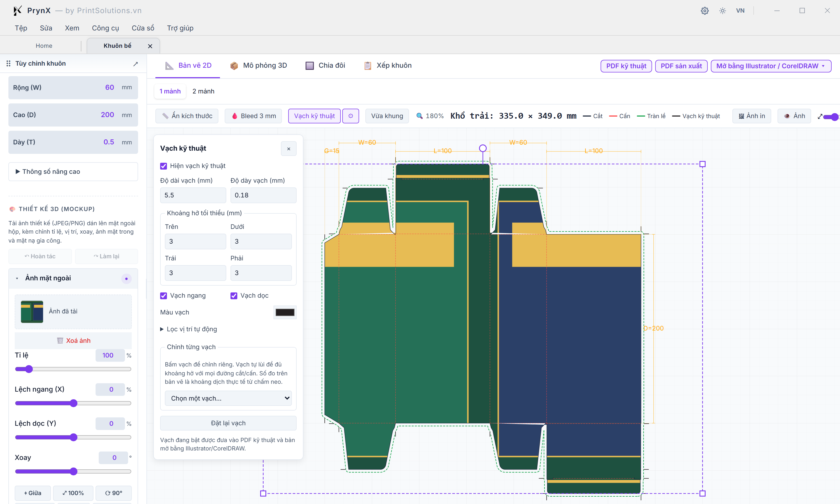
Task: Click the Giữa center button
Action: 33,493
